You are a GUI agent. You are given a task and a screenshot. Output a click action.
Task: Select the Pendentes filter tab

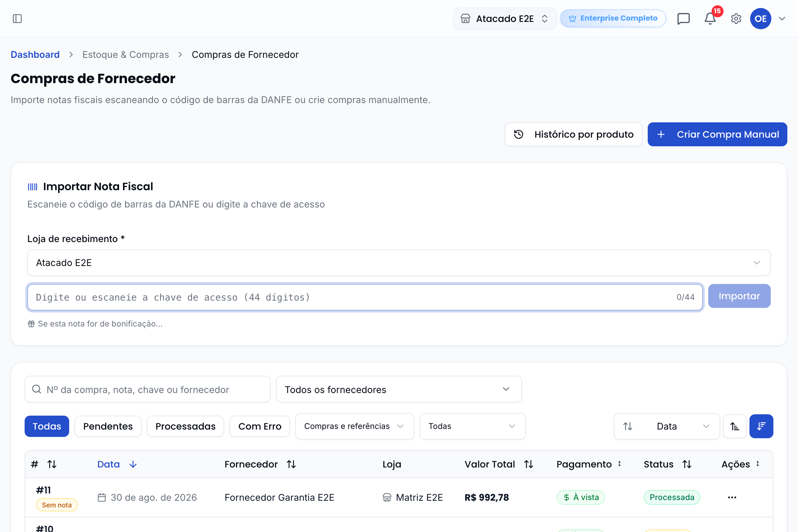[x=108, y=426]
